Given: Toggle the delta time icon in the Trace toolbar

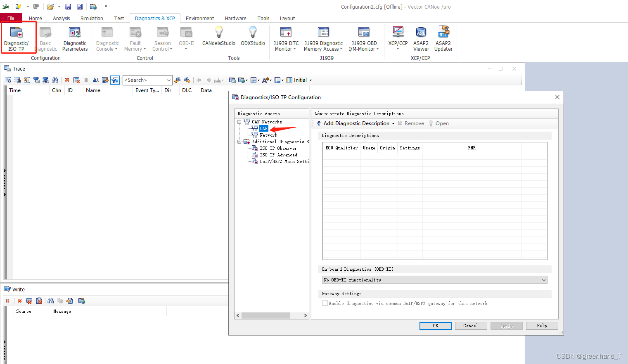Looking at the screenshot, I should 96,80.
